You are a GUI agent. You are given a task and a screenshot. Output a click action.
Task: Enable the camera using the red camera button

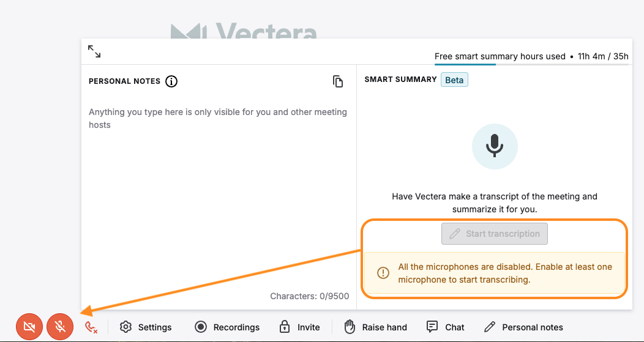29,327
